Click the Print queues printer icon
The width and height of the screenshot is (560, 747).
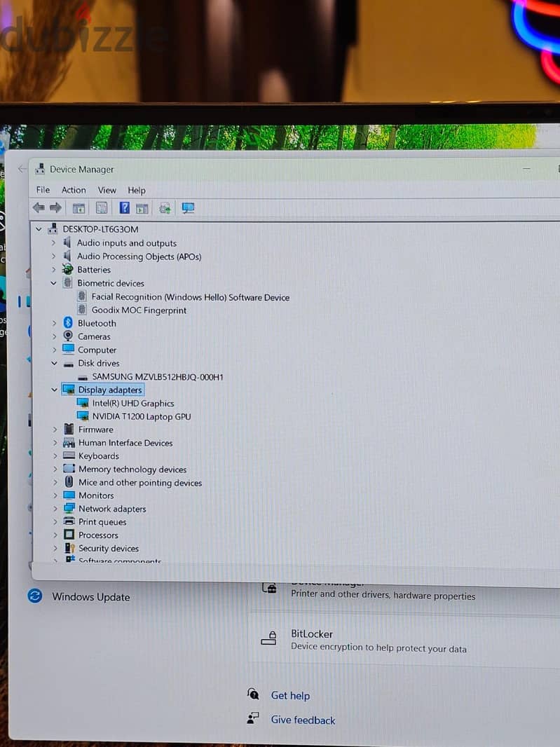[x=69, y=521]
